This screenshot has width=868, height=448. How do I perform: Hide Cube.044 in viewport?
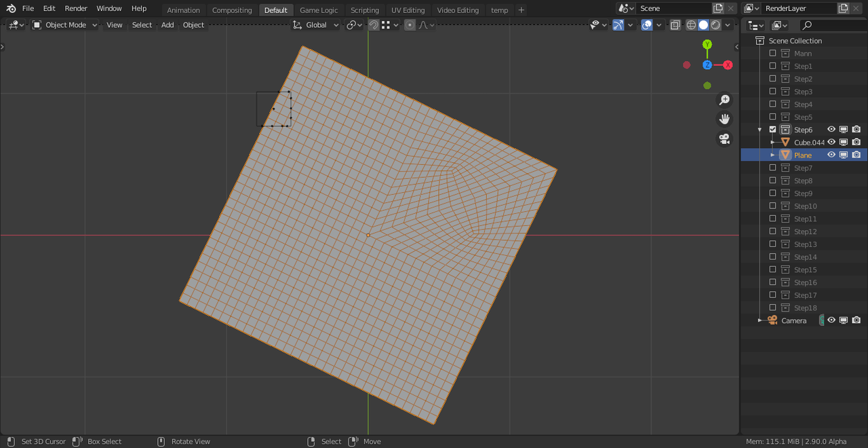click(x=831, y=142)
